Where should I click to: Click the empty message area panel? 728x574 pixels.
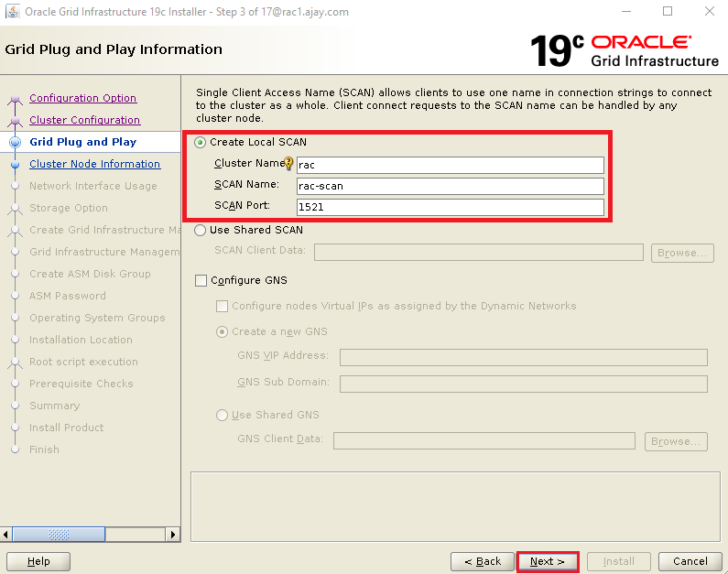[x=455, y=507]
